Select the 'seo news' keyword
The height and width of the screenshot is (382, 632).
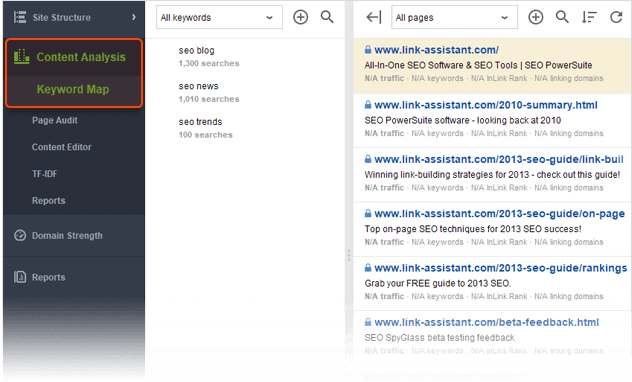tap(198, 86)
